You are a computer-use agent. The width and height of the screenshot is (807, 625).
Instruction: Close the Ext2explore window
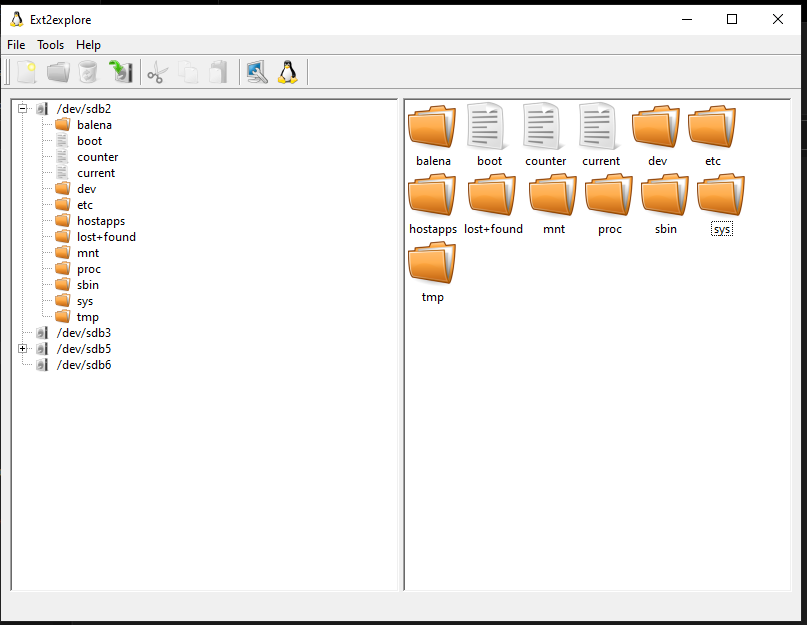pyautogui.click(x=778, y=20)
